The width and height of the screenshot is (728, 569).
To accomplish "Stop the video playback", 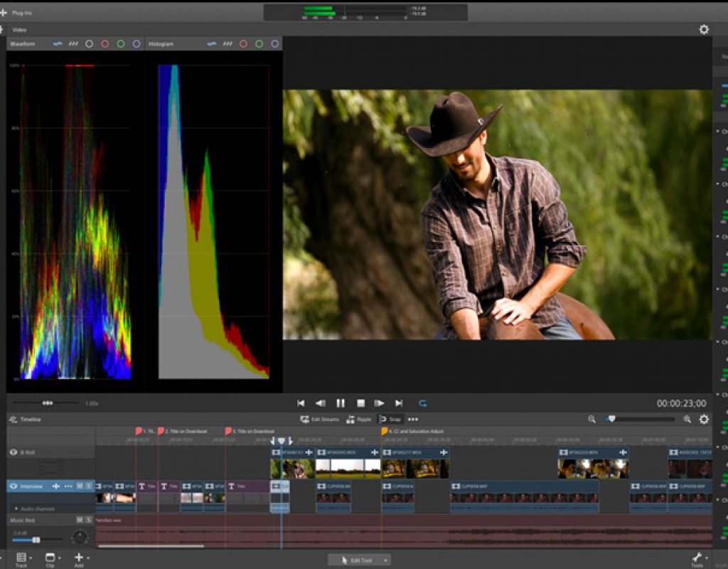I will point(360,403).
